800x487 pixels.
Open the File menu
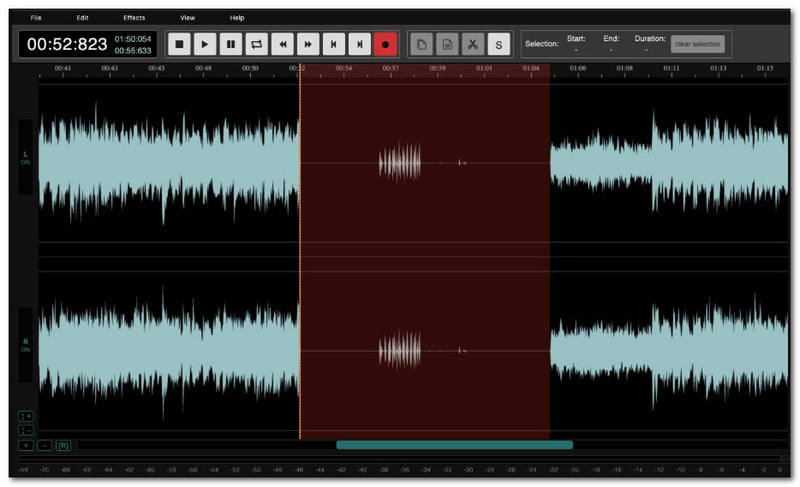tap(36, 18)
